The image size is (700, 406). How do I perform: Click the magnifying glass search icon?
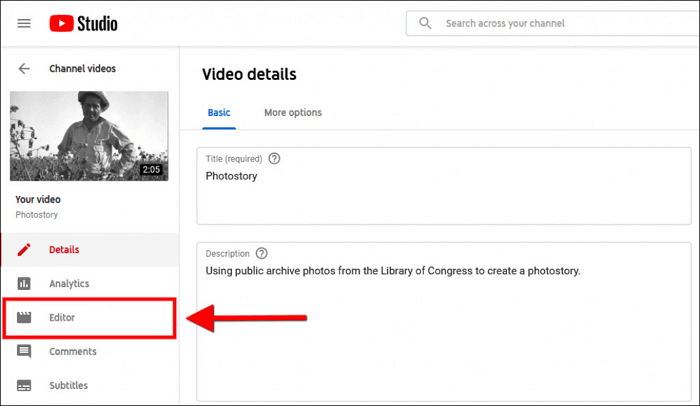(x=425, y=23)
